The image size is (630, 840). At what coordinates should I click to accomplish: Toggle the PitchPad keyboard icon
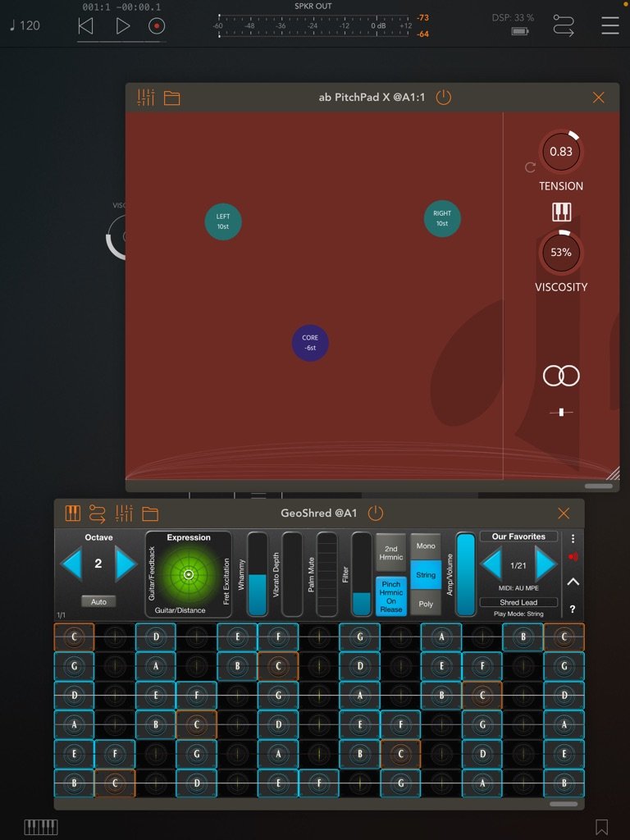click(561, 212)
